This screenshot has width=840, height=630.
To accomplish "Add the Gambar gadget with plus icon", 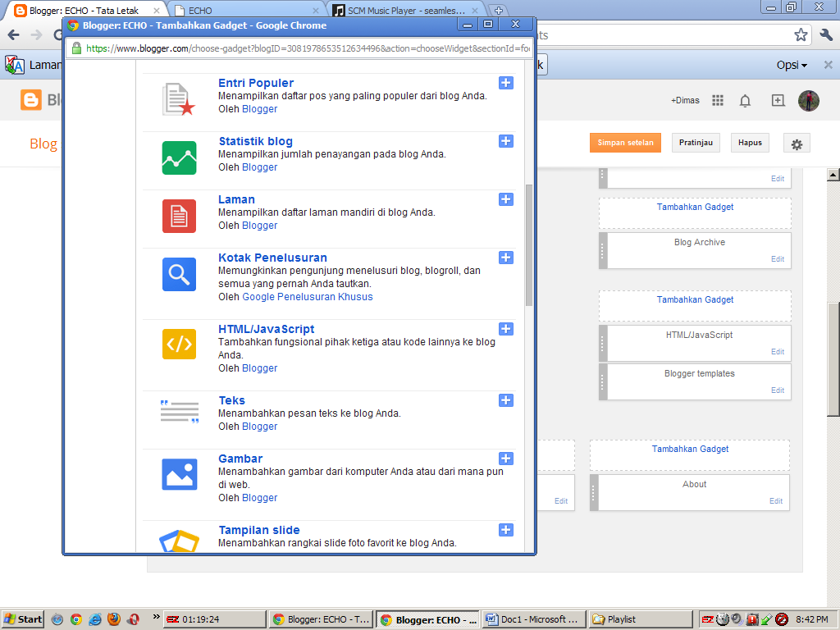I will (x=505, y=459).
